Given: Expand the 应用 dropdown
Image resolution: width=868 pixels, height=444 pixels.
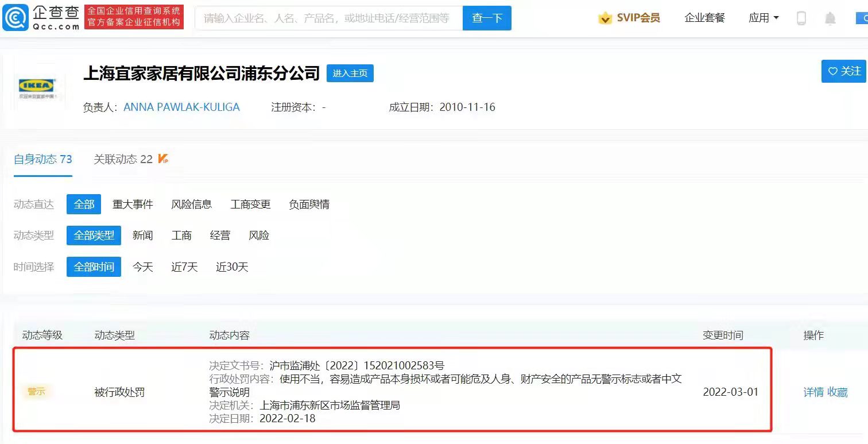Looking at the screenshot, I should click(764, 18).
